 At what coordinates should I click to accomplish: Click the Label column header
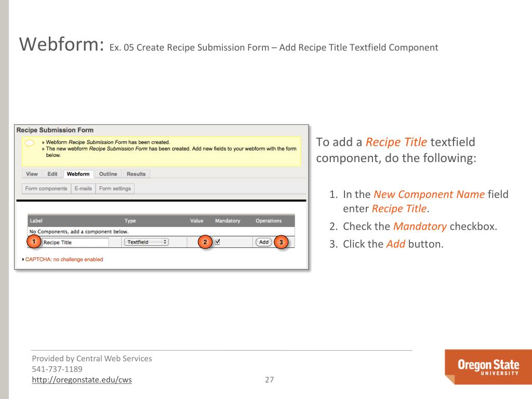coord(36,221)
